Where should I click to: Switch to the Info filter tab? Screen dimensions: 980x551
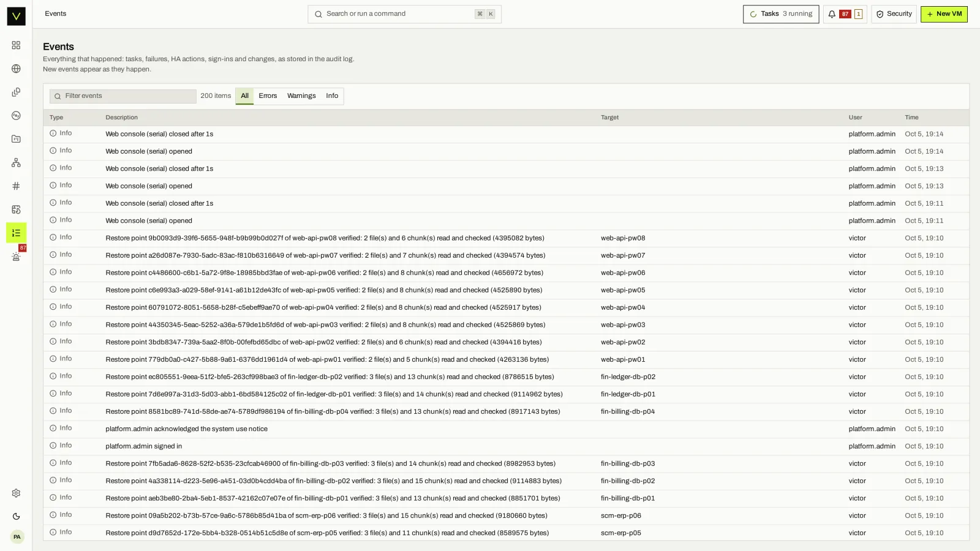point(332,96)
